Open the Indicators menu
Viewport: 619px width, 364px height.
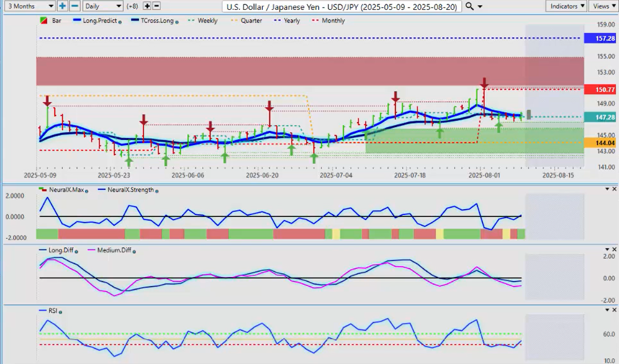click(566, 6)
